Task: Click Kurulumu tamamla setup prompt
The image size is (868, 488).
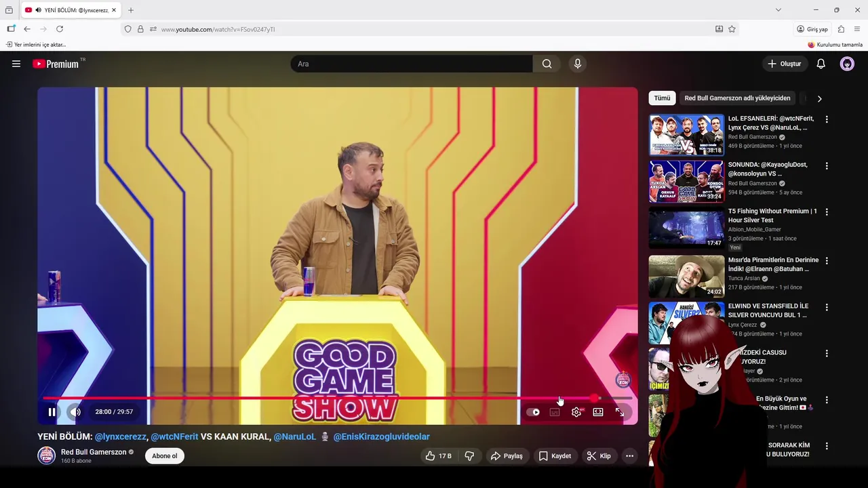Action: (x=835, y=45)
